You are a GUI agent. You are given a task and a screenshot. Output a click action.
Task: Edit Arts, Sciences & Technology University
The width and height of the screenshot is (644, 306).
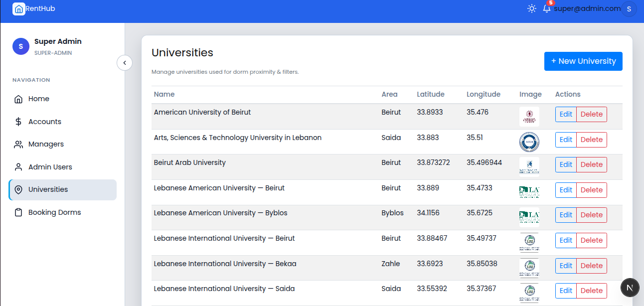point(566,140)
